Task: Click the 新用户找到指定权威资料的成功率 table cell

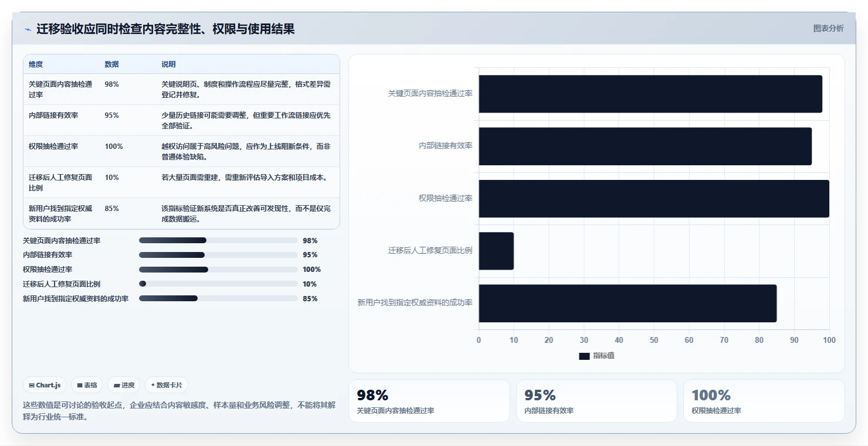Action: (x=60, y=213)
